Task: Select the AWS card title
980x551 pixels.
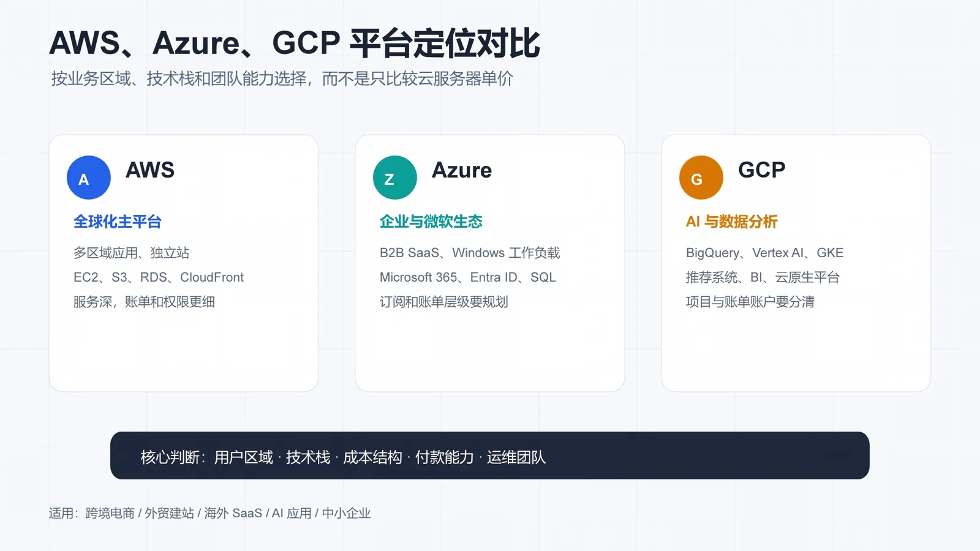Action: coord(150,170)
